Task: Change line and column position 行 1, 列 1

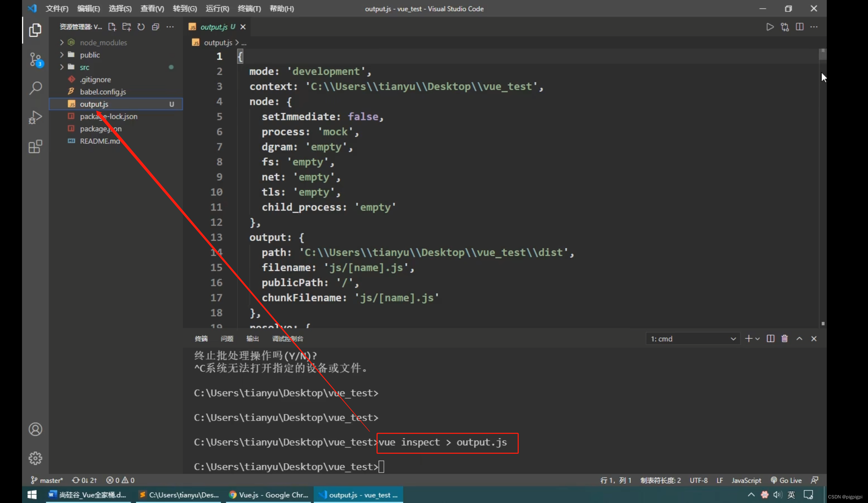Action: click(x=615, y=480)
